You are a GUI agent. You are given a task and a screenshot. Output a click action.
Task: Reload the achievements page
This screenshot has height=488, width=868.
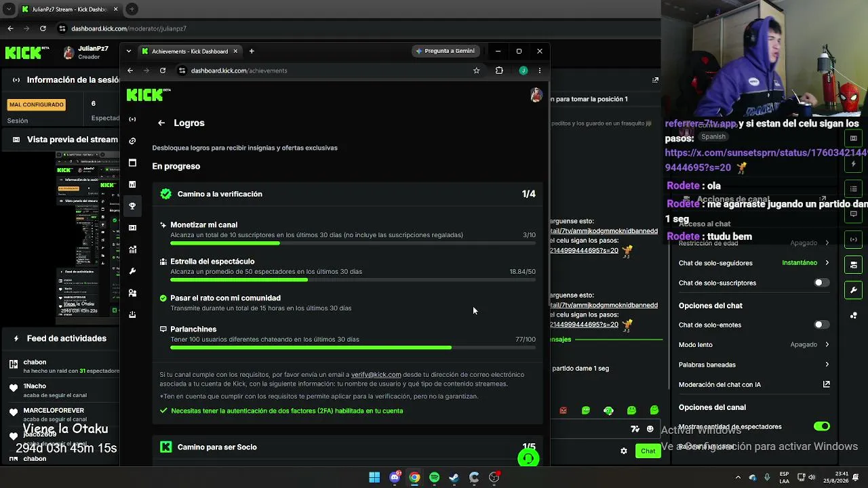coord(163,70)
